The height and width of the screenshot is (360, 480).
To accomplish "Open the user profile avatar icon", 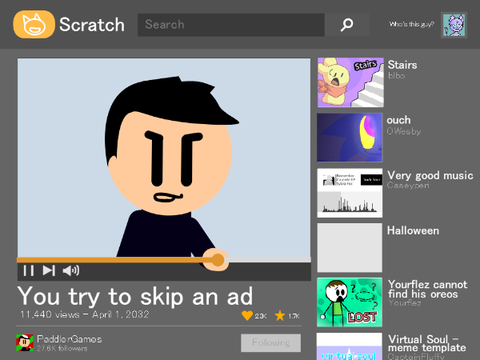I will click(x=454, y=25).
